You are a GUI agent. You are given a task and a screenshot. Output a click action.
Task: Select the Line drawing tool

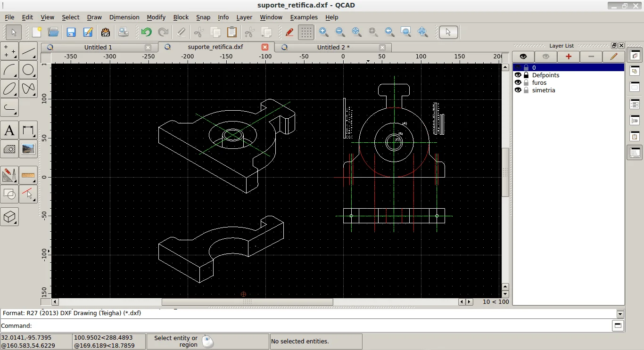pos(28,51)
